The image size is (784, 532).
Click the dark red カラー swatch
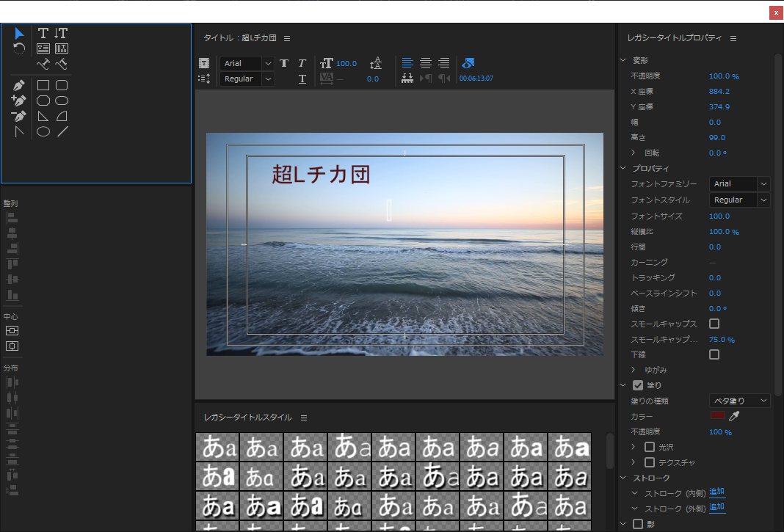(718, 415)
